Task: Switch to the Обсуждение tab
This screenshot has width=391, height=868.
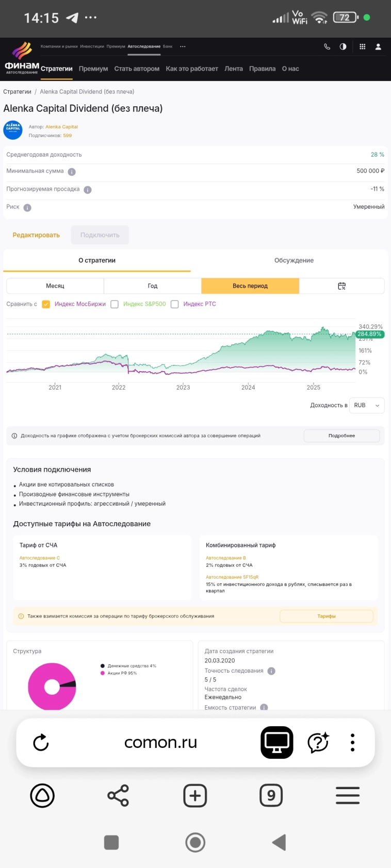Action: point(294,260)
